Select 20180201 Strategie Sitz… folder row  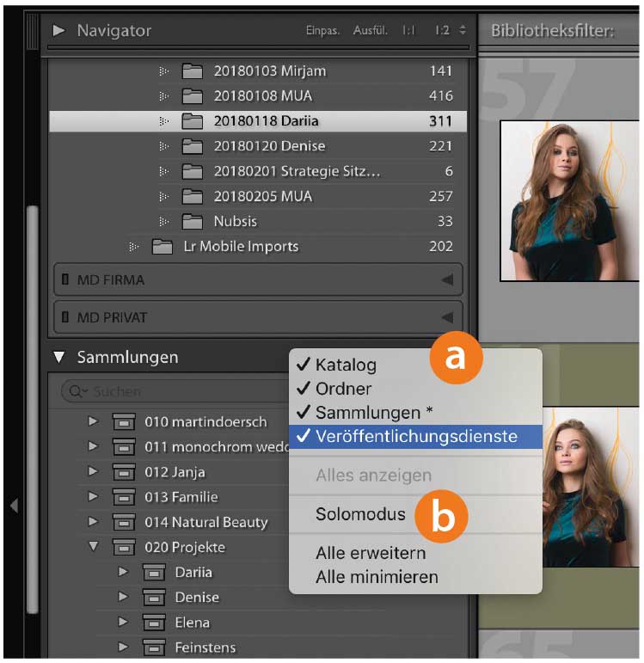tap(258, 171)
